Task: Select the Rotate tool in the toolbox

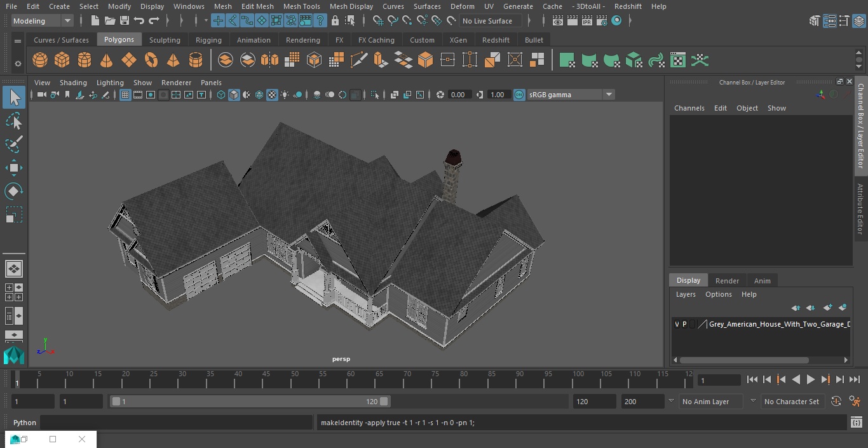Action: pos(13,191)
